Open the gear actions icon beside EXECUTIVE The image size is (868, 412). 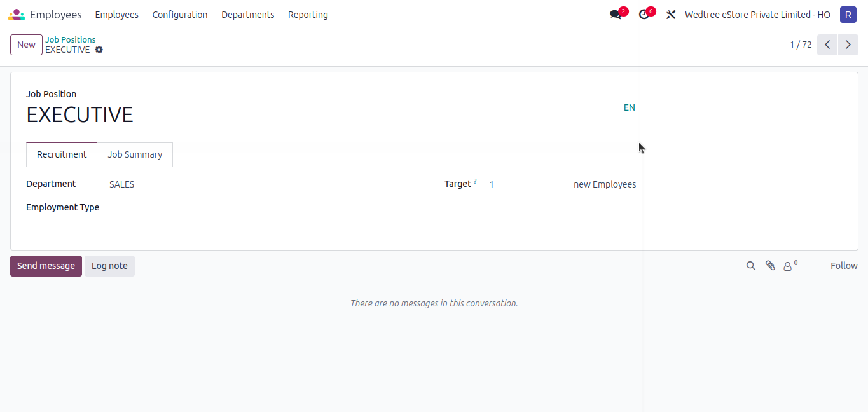pos(99,50)
